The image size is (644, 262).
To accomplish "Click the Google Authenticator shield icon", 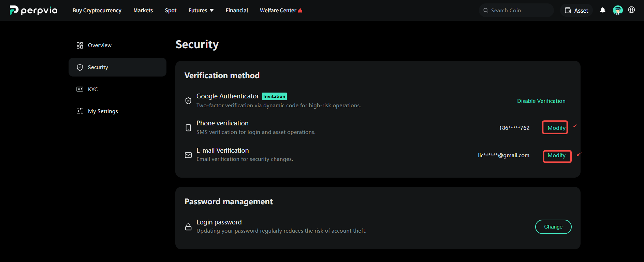I will coord(188,101).
